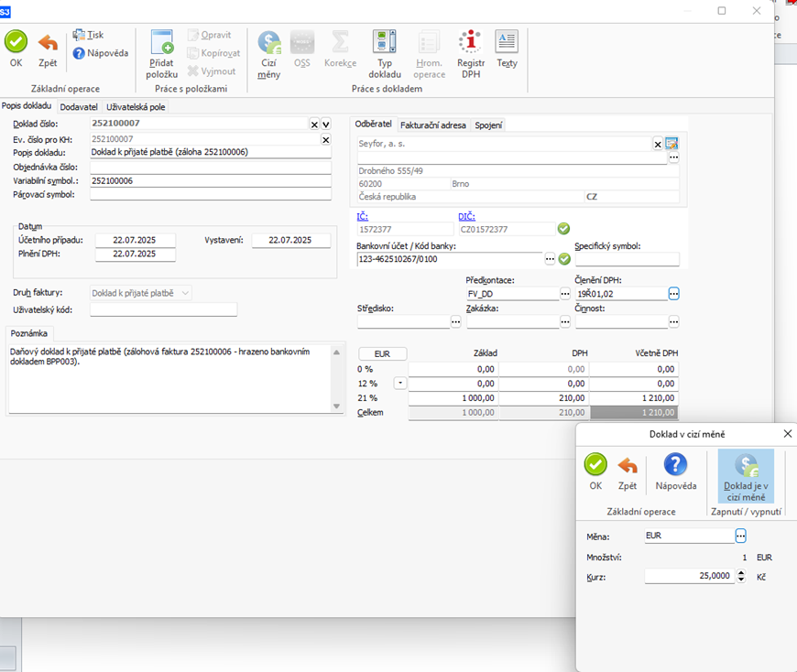
Task: Click into the Popis dokladu field
Action: (x=211, y=152)
